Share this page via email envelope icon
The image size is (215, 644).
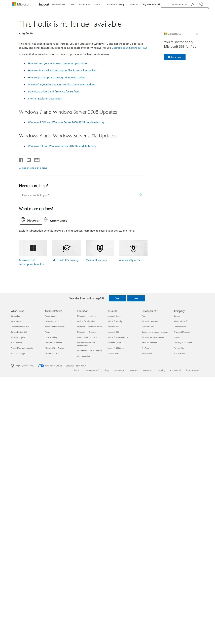(37, 160)
